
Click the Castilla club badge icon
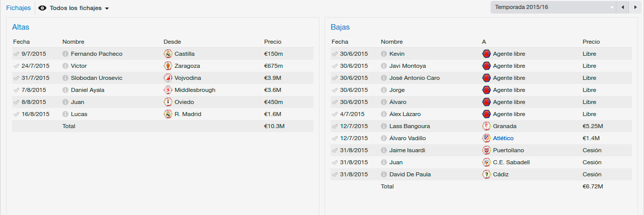168,54
